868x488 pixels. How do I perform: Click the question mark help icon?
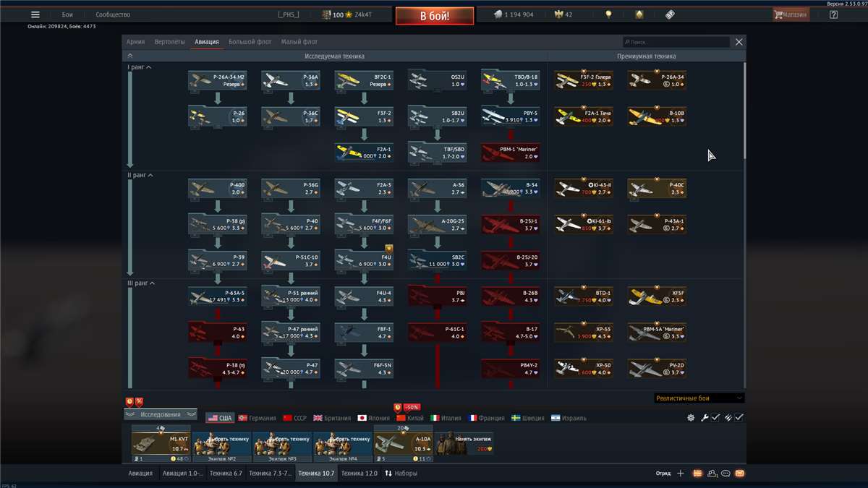[x=833, y=13]
